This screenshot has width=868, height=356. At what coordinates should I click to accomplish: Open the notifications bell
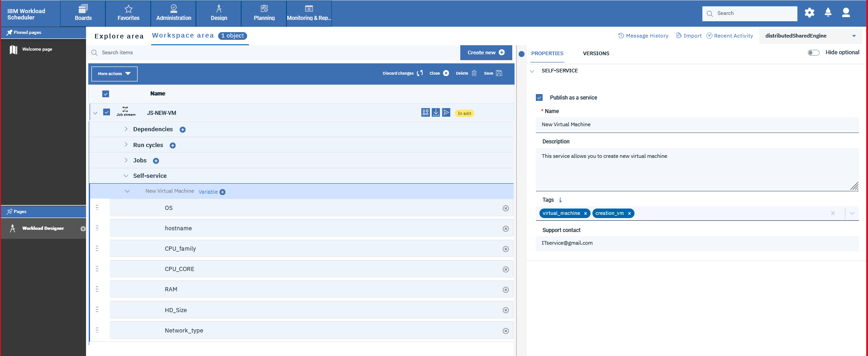(x=828, y=13)
